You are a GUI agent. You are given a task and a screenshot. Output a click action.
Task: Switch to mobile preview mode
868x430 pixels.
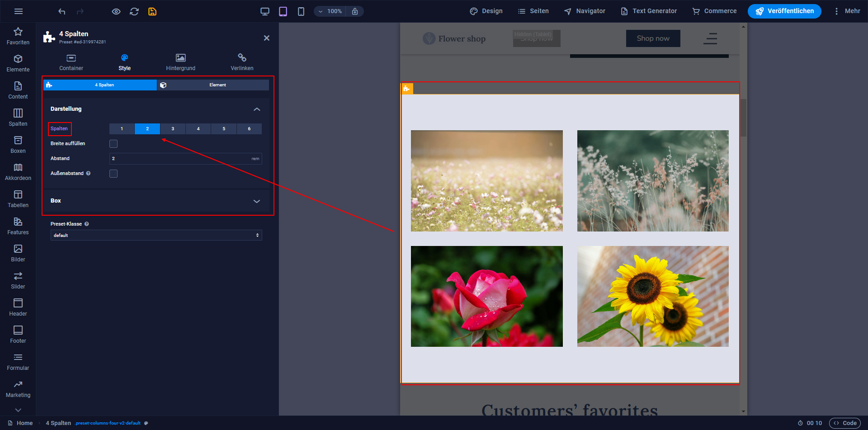(x=301, y=11)
